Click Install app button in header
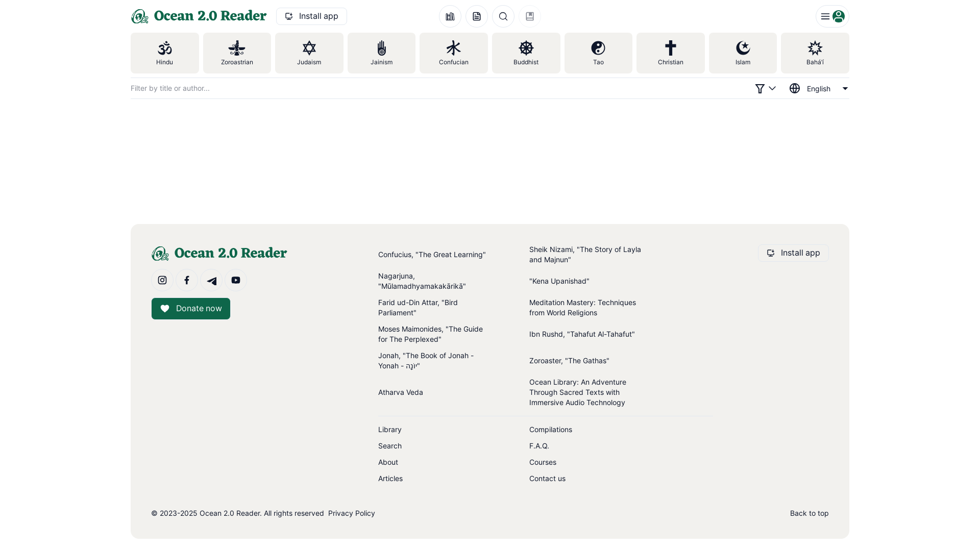The width and height of the screenshot is (980, 551). (311, 16)
